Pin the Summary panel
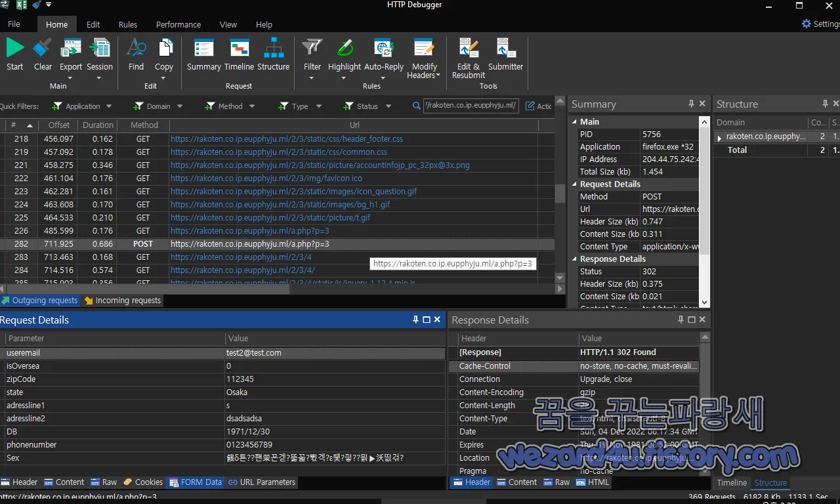The image size is (840, 504). point(691,103)
